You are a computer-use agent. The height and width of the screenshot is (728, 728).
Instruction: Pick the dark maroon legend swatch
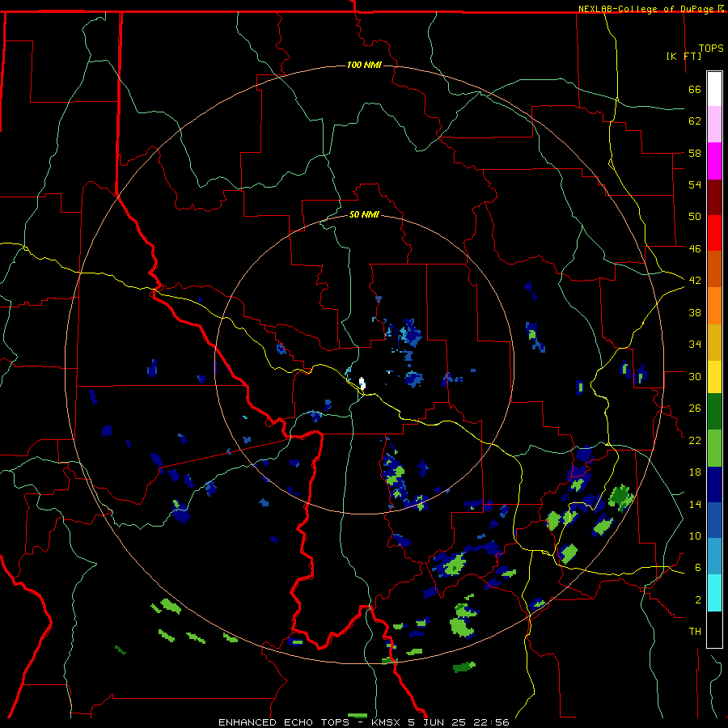(x=714, y=197)
